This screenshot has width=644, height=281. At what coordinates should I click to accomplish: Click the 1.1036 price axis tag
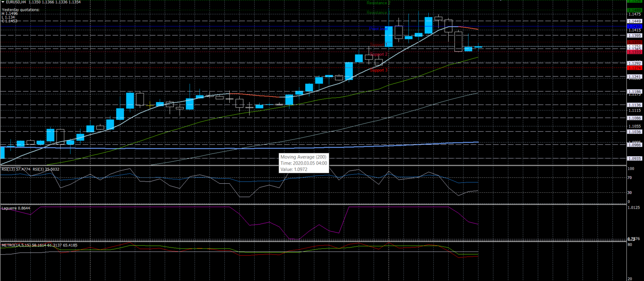(635, 132)
